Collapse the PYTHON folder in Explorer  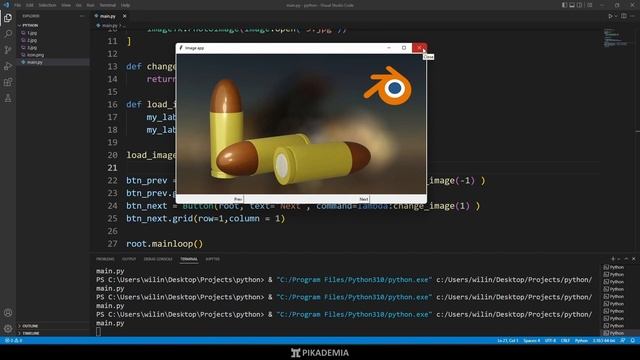pos(29,25)
